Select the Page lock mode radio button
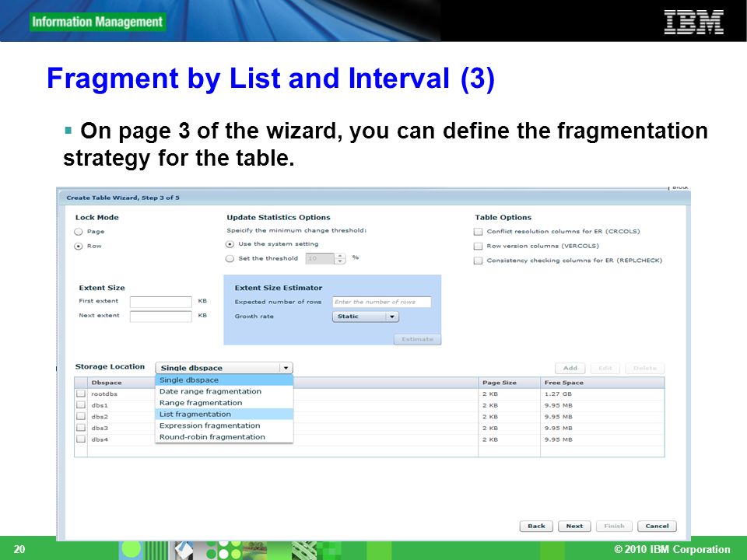747x560 pixels. point(79,232)
